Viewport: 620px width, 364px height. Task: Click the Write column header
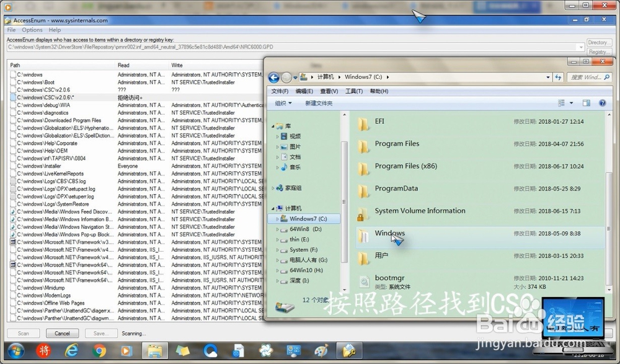[x=216, y=65]
